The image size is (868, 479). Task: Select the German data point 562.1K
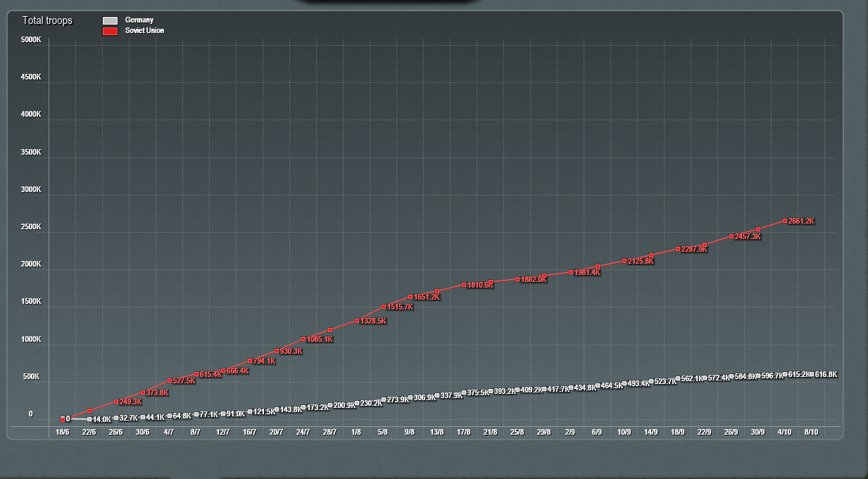[678, 378]
